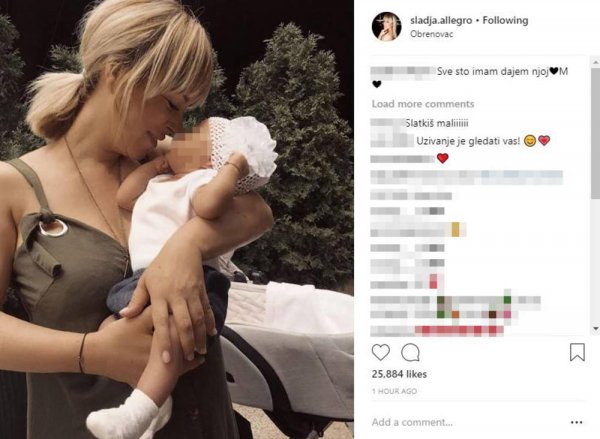Image resolution: width=600 pixels, height=439 pixels.
Task: Click the 'Uzivanje je gledati vas!' comment
Action: [x=468, y=140]
